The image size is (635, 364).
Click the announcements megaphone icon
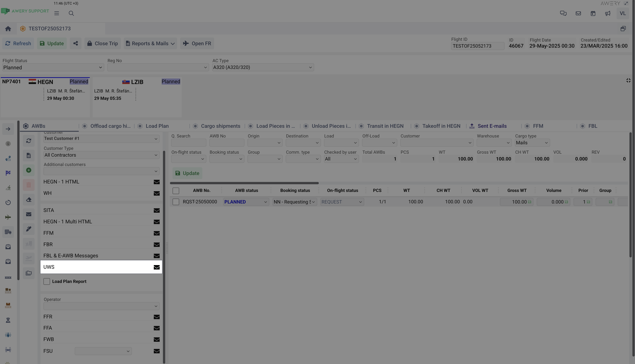608,13
